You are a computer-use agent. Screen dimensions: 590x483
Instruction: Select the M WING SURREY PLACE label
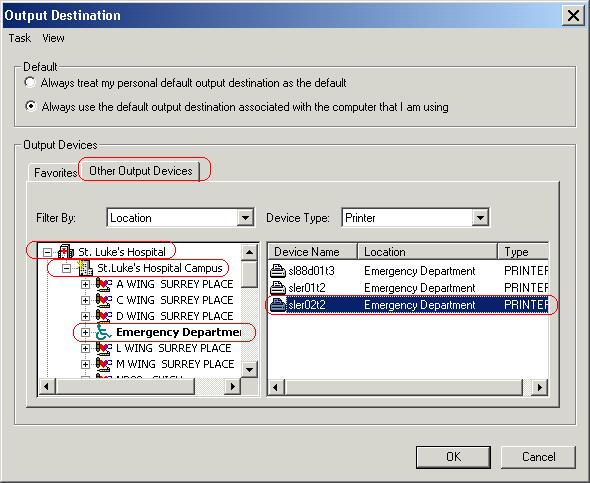click(175, 364)
